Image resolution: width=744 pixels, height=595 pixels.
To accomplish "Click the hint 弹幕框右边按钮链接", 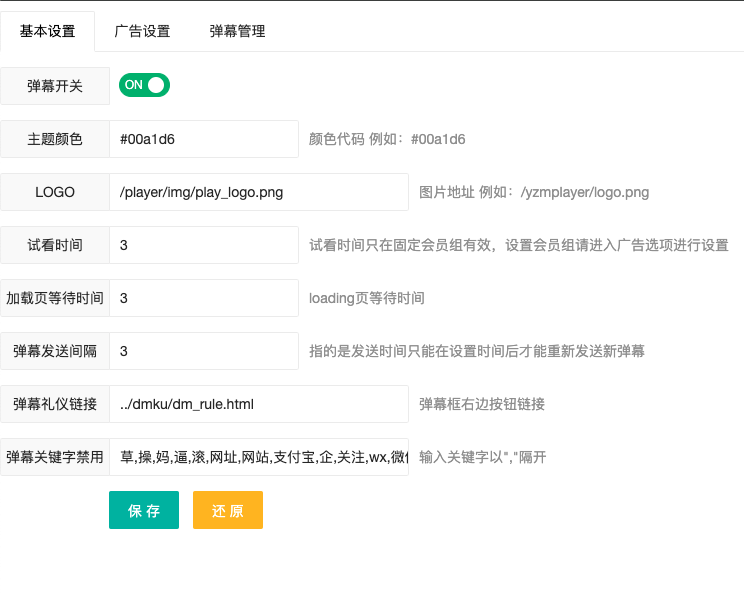I will 482,404.
